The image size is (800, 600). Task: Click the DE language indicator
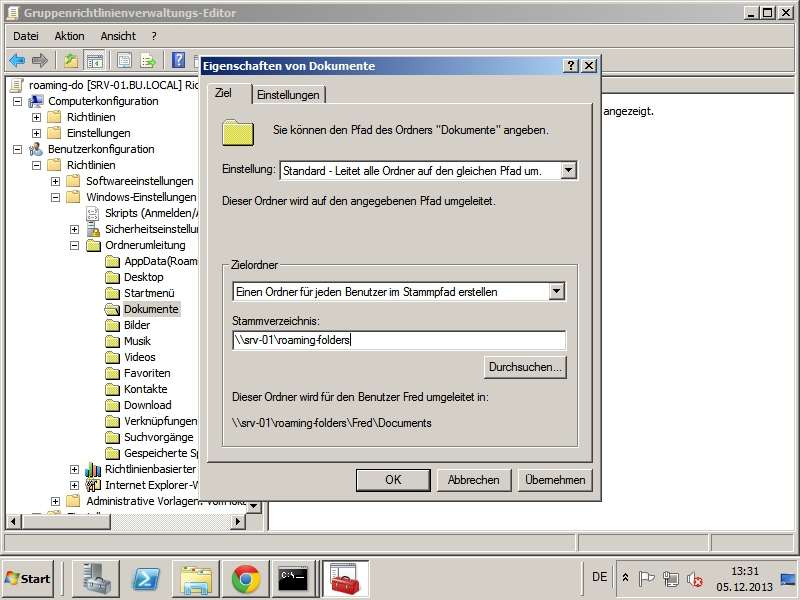point(599,577)
